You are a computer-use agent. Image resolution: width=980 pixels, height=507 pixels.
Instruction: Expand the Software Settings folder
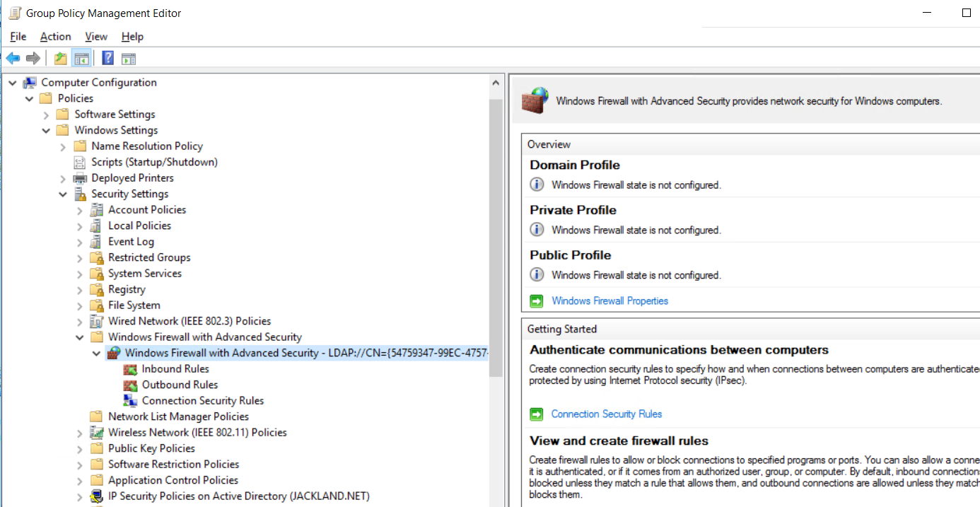[47, 115]
